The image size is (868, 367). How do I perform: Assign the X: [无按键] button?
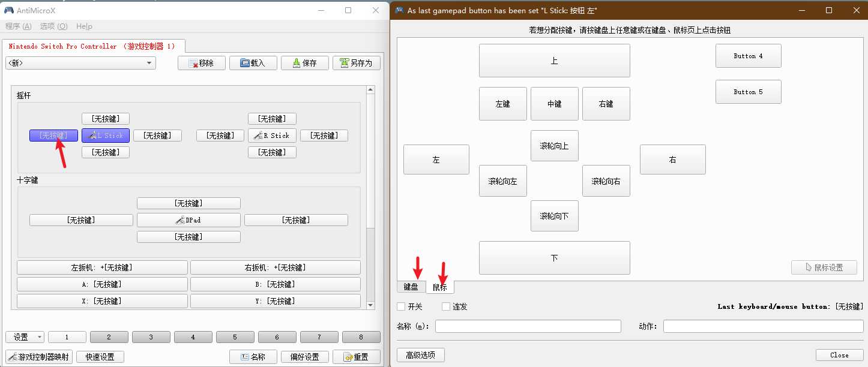(102, 301)
